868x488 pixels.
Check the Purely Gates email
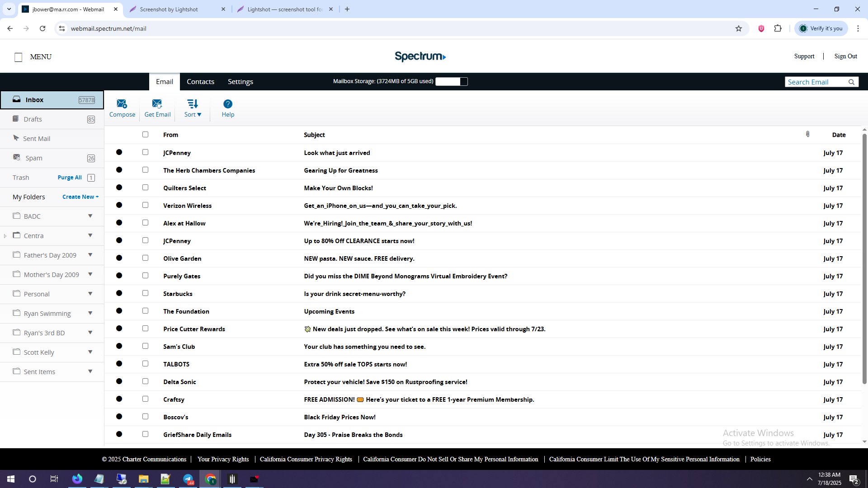(145, 275)
